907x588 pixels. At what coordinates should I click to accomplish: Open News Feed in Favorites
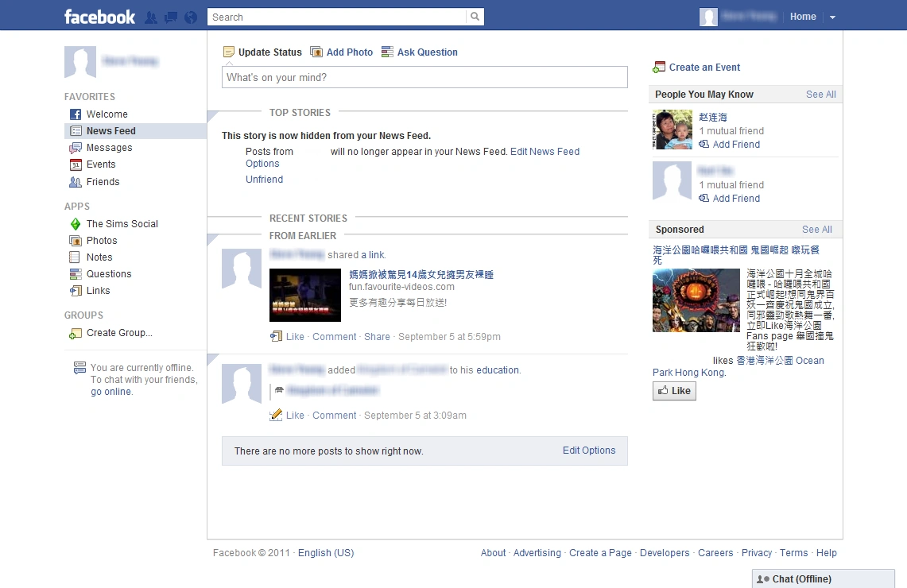135,131
